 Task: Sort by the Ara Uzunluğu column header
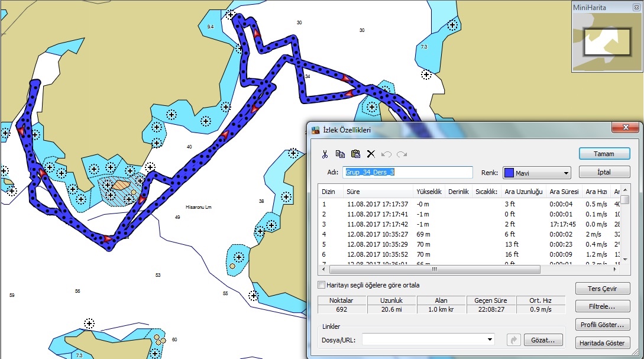524,192
